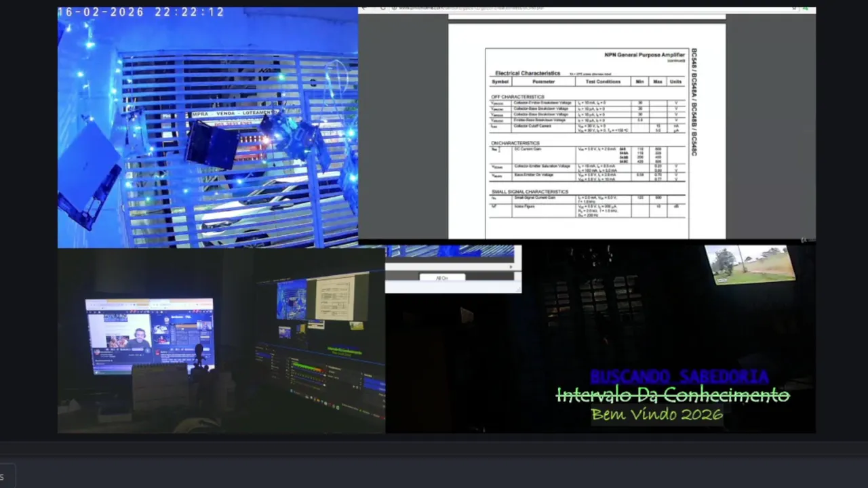Viewport: 868px width, 488px height.
Task: Click the 'SMALL SIGNAL CHARACTERISTICS' heading
Action: pyautogui.click(x=529, y=192)
